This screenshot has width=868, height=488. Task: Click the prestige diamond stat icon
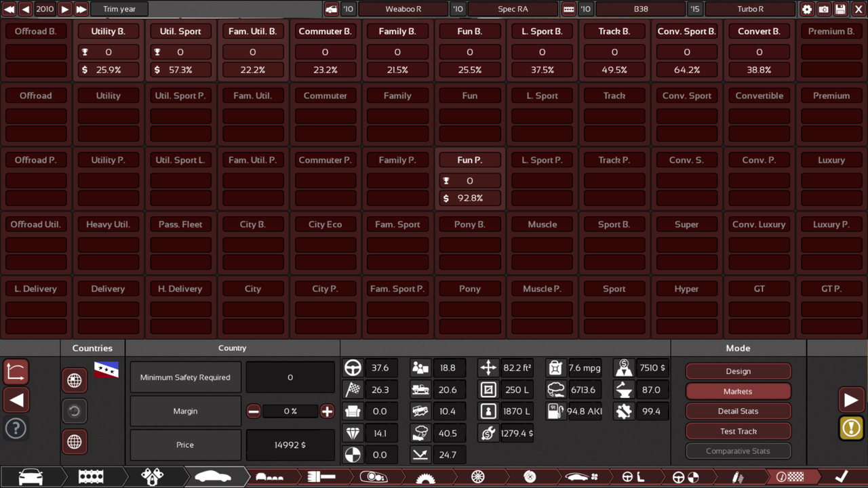(x=353, y=433)
